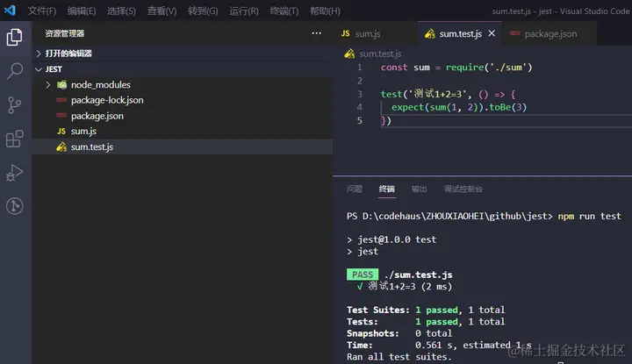Click the test('测试1+2=3' code line
Image resolution: width=632 pixels, height=364 pixels.
pos(449,94)
